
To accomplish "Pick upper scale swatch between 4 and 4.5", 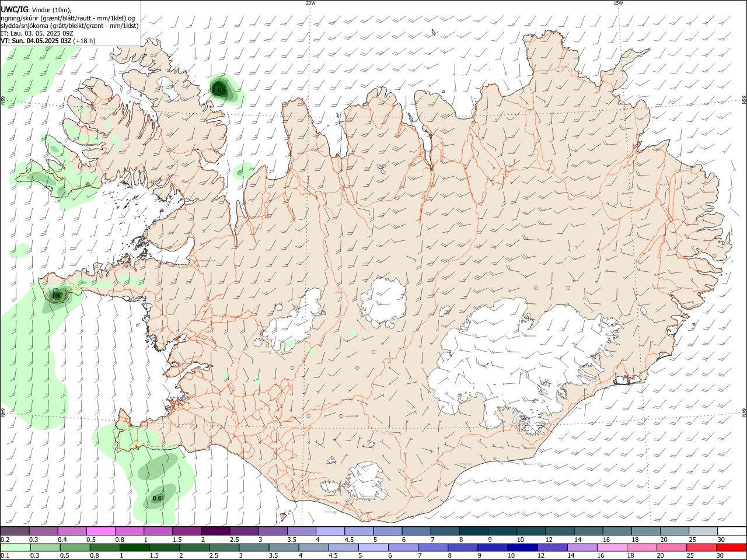I will (x=330, y=531).
